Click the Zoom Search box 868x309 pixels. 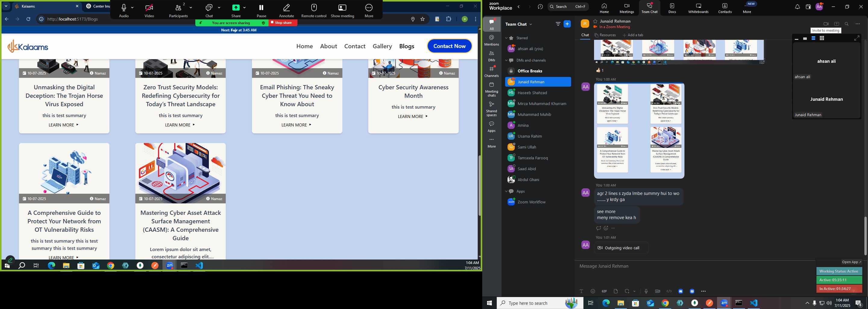point(568,6)
